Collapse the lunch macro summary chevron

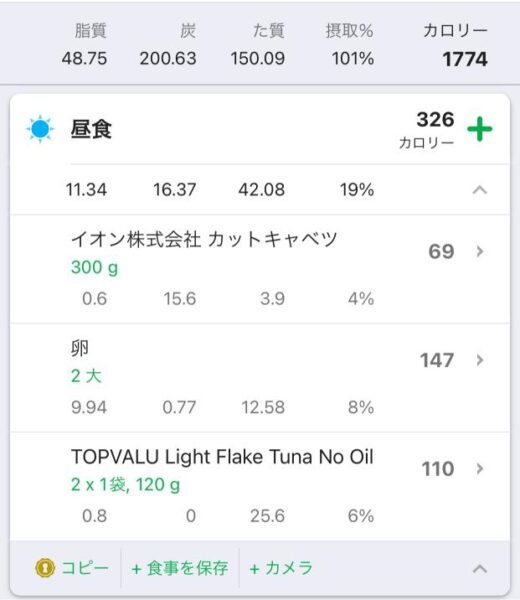click(x=479, y=190)
